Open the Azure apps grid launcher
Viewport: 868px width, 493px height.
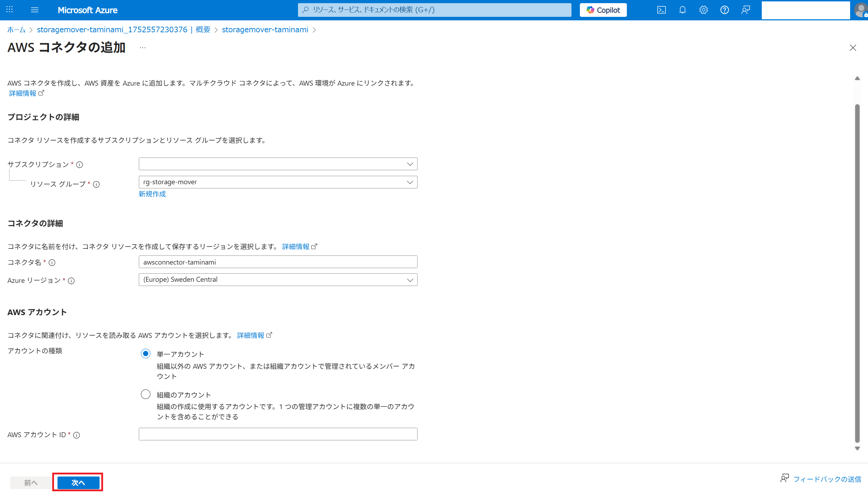9,10
